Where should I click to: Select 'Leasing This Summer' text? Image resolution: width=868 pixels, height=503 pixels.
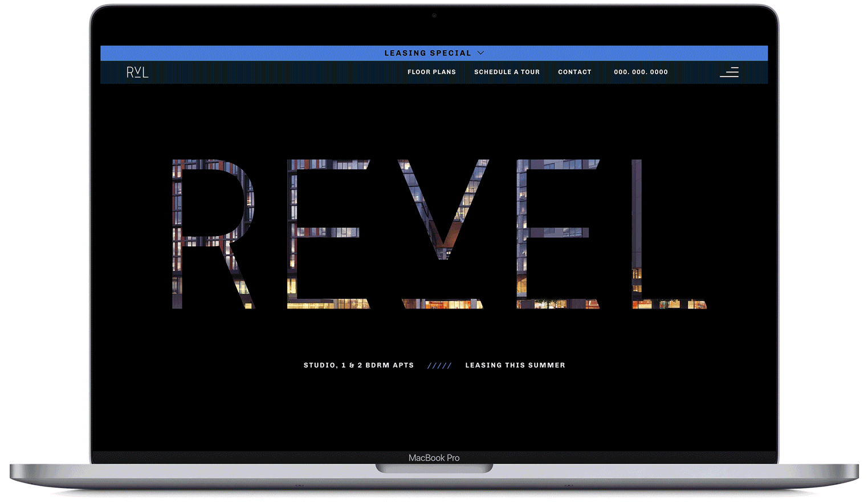coord(515,365)
